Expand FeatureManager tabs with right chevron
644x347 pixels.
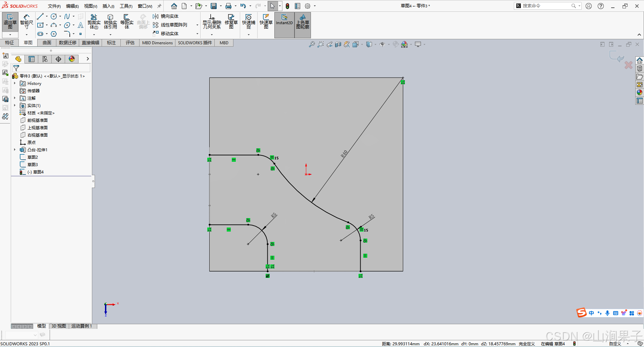(x=88, y=59)
